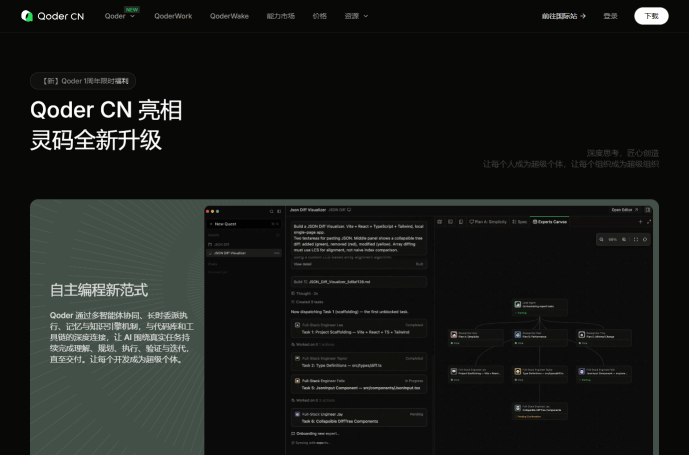Click View detail in the prompt card
The height and width of the screenshot is (455, 689).
[x=302, y=264]
